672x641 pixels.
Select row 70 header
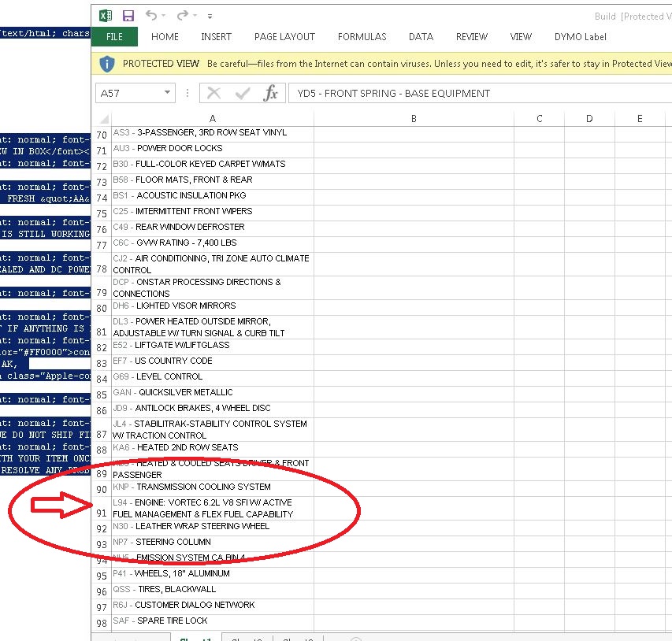pyautogui.click(x=102, y=135)
